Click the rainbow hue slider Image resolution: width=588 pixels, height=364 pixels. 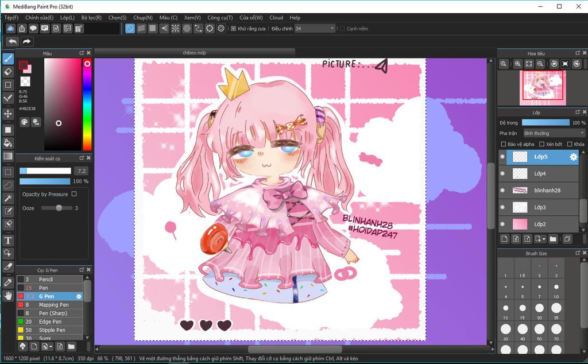pos(87,104)
